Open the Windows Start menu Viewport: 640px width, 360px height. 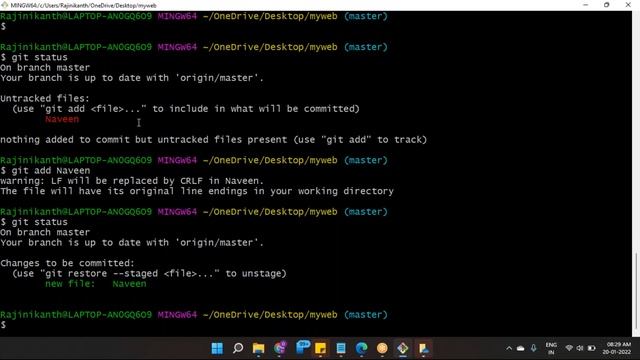click(x=217, y=348)
